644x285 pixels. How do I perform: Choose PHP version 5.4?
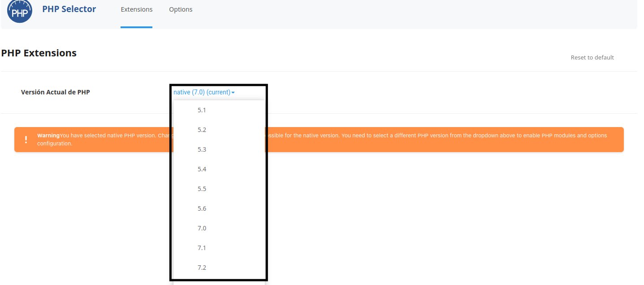(x=219, y=169)
